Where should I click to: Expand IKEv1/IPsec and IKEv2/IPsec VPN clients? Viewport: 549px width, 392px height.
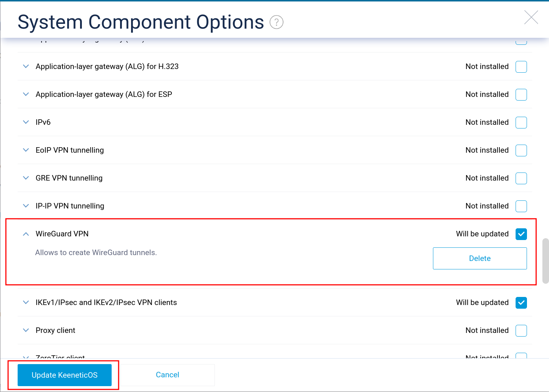tap(26, 302)
